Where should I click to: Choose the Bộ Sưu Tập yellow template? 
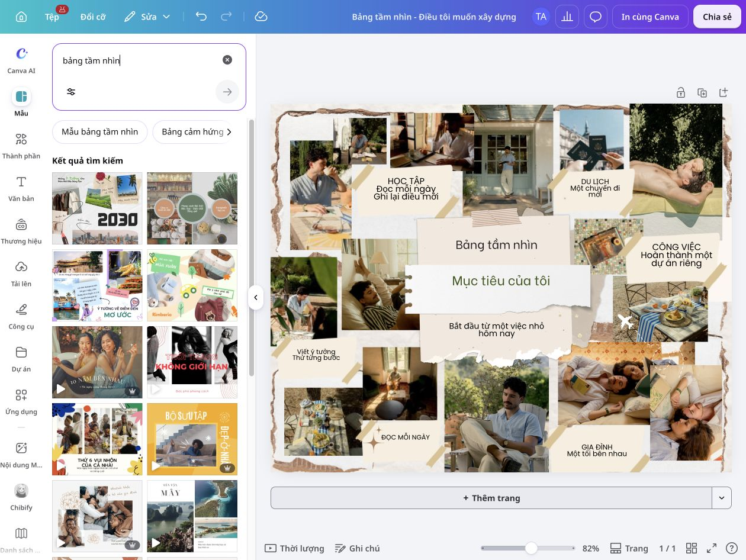click(x=192, y=439)
